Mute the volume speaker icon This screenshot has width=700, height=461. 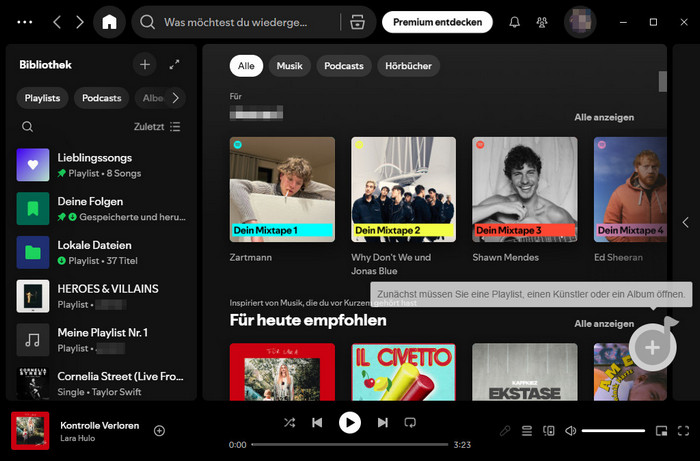[570, 431]
